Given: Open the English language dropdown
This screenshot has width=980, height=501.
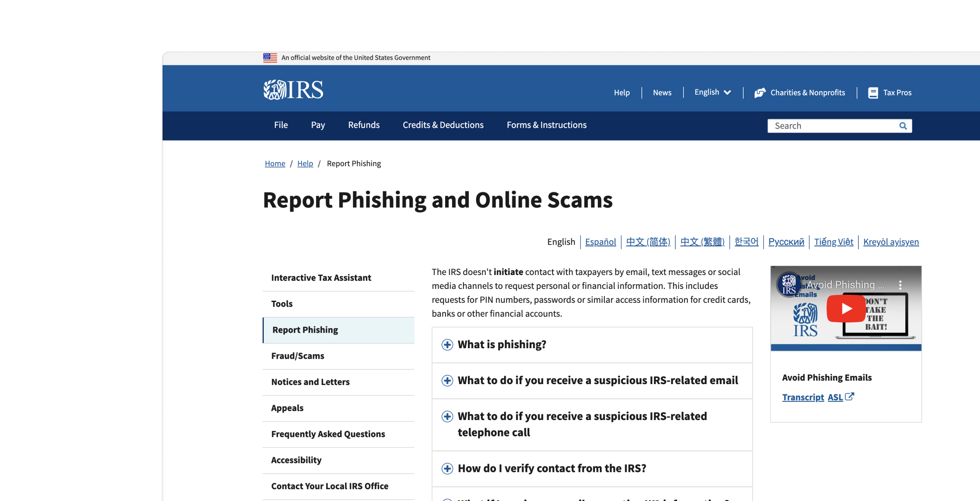Looking at the screenshot, I should 713,92.
